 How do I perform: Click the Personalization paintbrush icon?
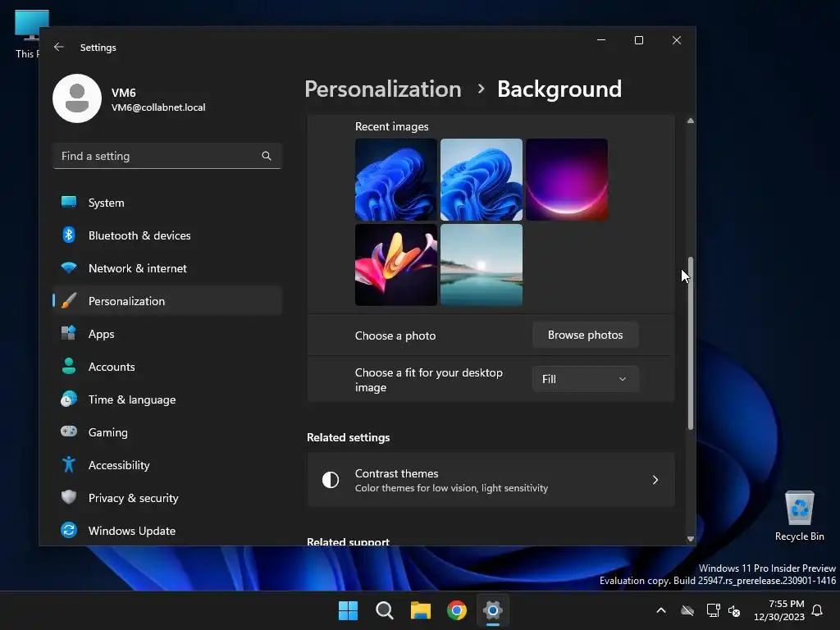[x=69, y=300]
